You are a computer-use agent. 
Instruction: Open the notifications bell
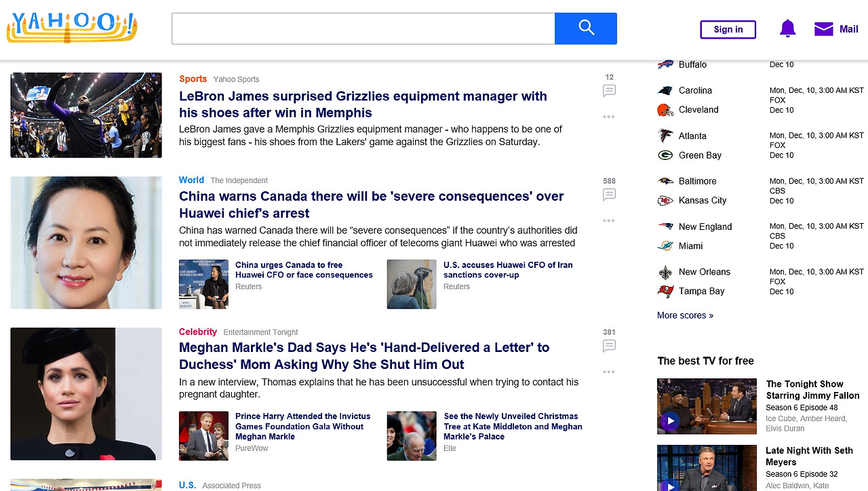tap(787, 28)
